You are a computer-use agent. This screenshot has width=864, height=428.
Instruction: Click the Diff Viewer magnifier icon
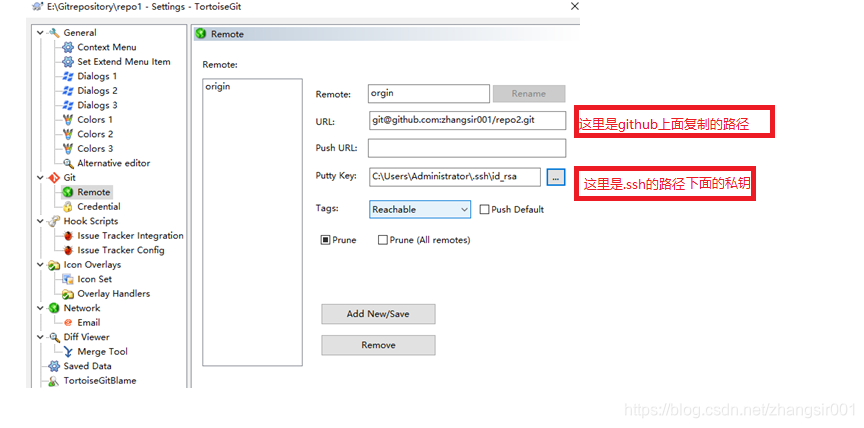point(54,337)
